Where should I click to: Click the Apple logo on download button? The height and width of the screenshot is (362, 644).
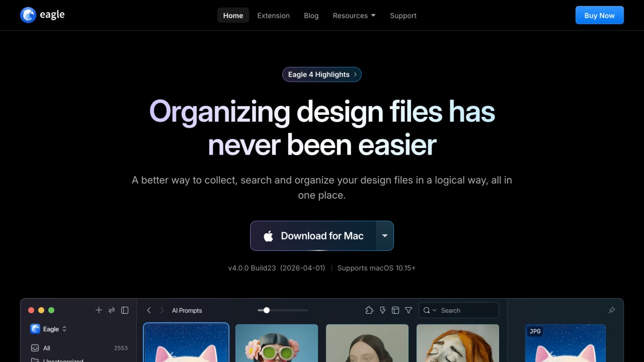(268, 236)
